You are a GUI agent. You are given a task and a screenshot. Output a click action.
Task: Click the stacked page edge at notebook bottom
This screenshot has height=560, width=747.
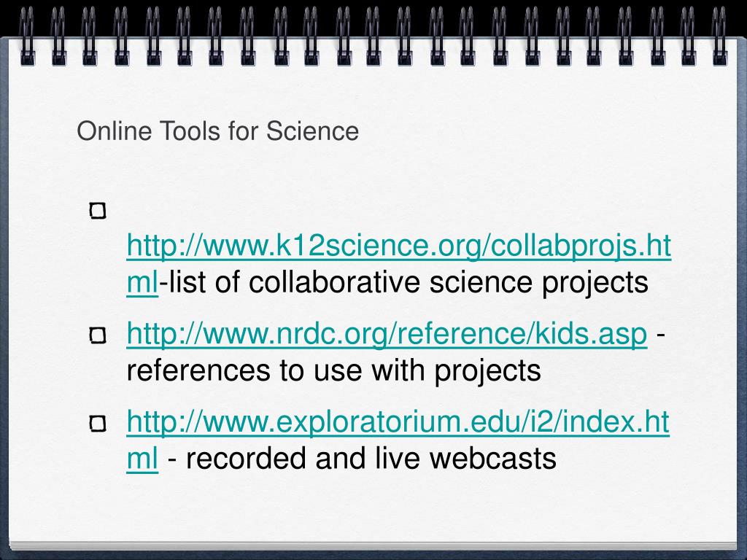373,545
